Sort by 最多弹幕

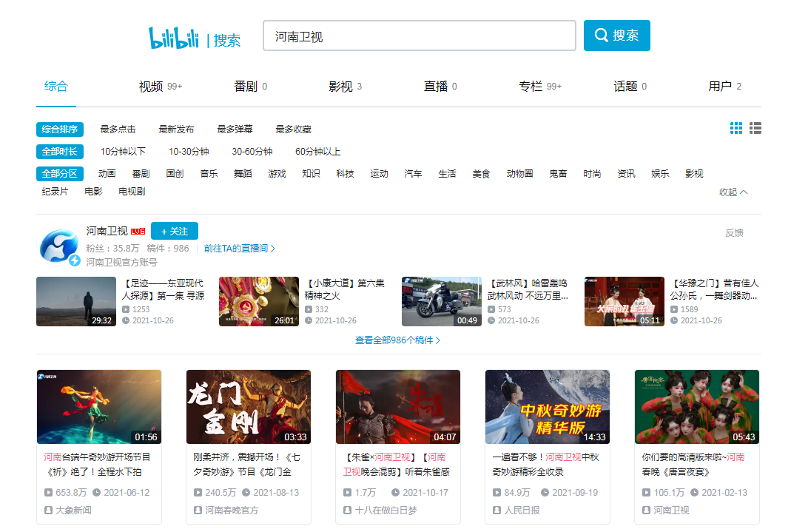[235, 129]
